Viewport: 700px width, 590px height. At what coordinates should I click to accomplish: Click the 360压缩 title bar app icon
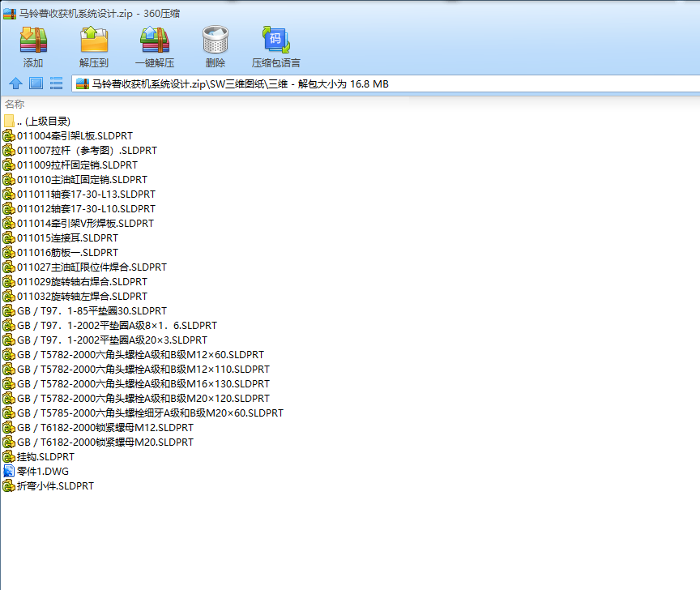[10, 14]
